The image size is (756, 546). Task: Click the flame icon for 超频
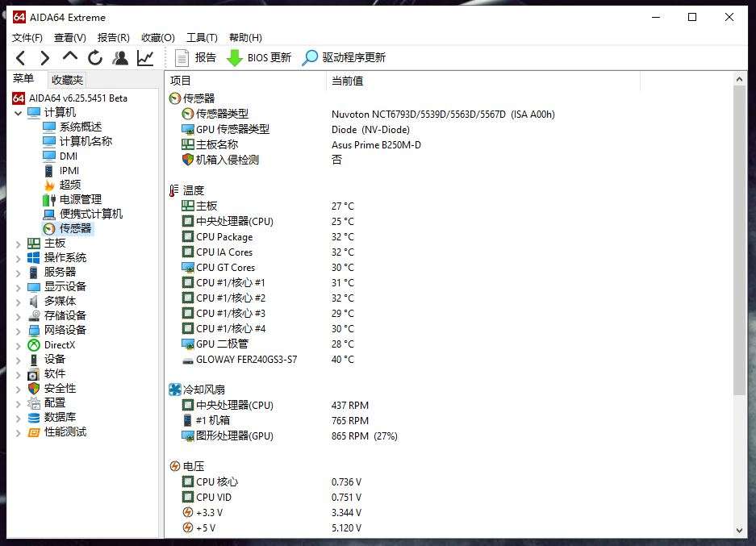coord(49,185)
